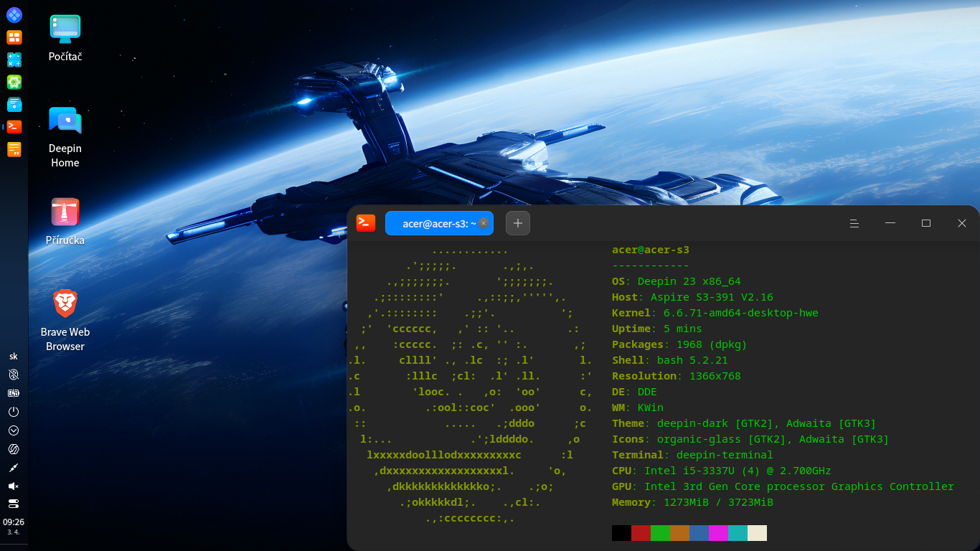
Task: Open the Deepin launcher in the dock
Action: click(14, 14)
